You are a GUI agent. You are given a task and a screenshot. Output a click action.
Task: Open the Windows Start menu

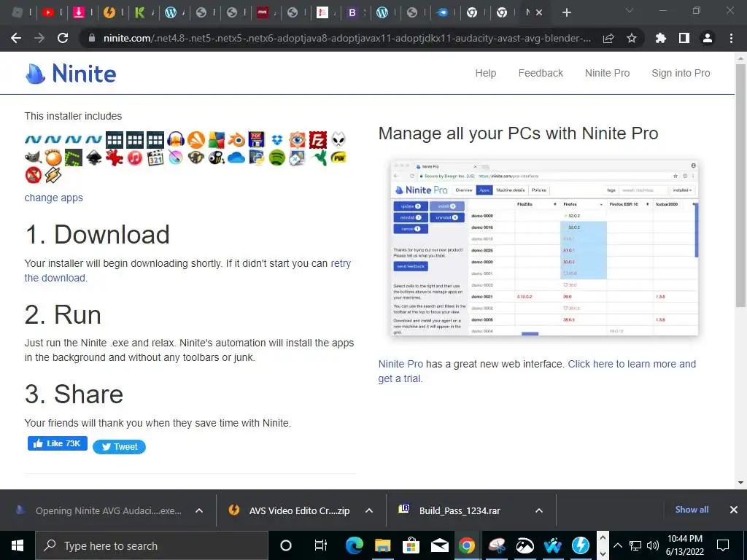(18, 545)
